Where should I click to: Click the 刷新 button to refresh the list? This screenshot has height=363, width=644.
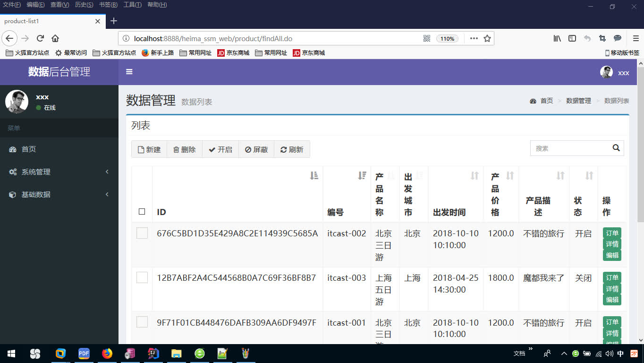click(292, 149)
